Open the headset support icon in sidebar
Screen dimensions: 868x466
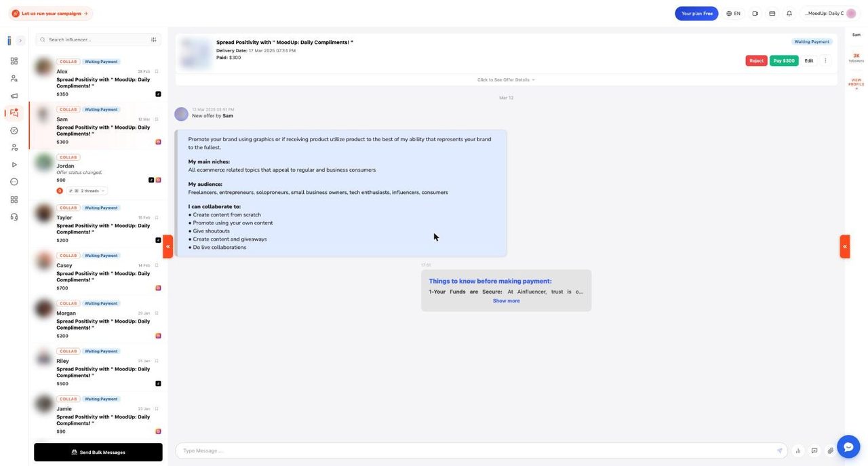[x=14, y=217]
